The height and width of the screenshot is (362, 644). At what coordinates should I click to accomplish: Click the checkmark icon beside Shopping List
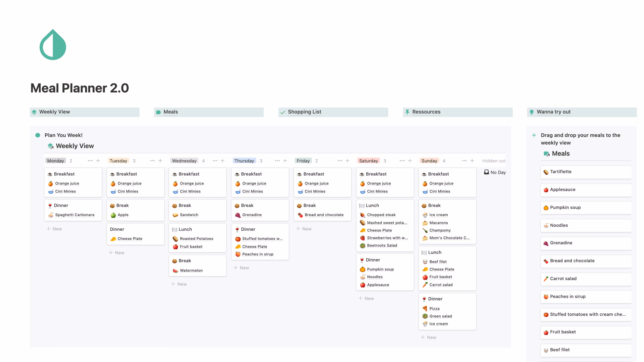point(283,112)
